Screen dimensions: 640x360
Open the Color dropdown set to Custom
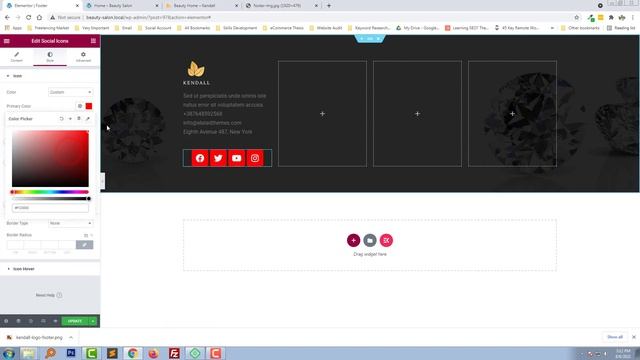coord(71,92)
